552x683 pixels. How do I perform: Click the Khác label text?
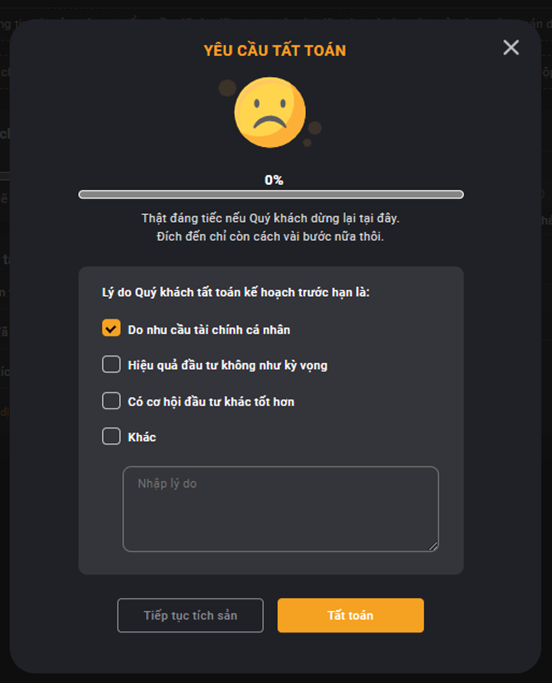pos(142,437)
